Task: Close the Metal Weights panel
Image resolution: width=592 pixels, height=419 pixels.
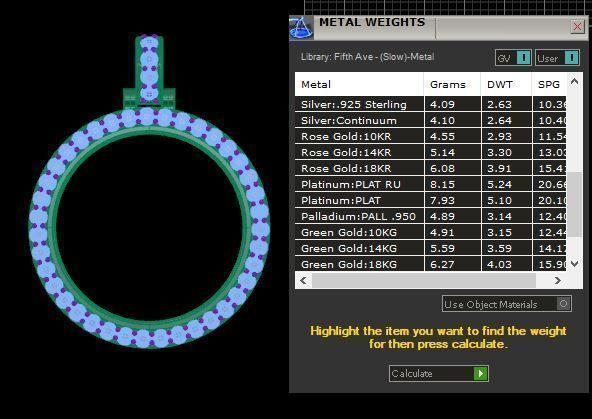Action: click(577, 26)
